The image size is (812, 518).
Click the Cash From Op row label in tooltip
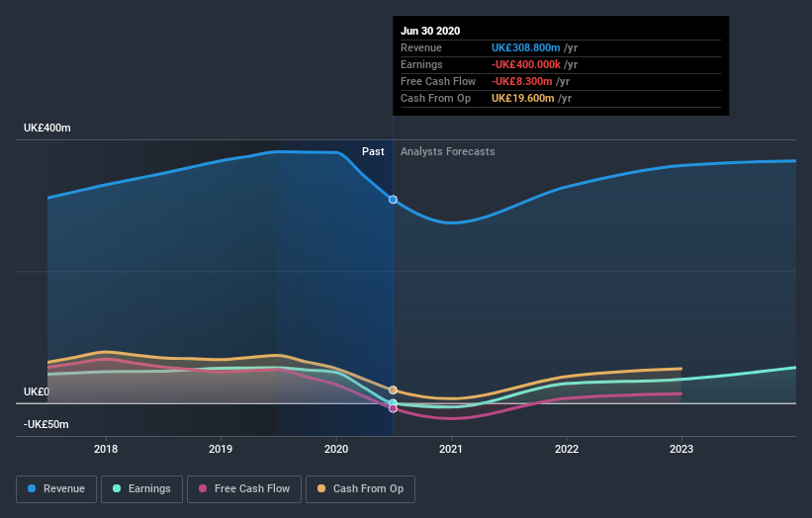435,98
